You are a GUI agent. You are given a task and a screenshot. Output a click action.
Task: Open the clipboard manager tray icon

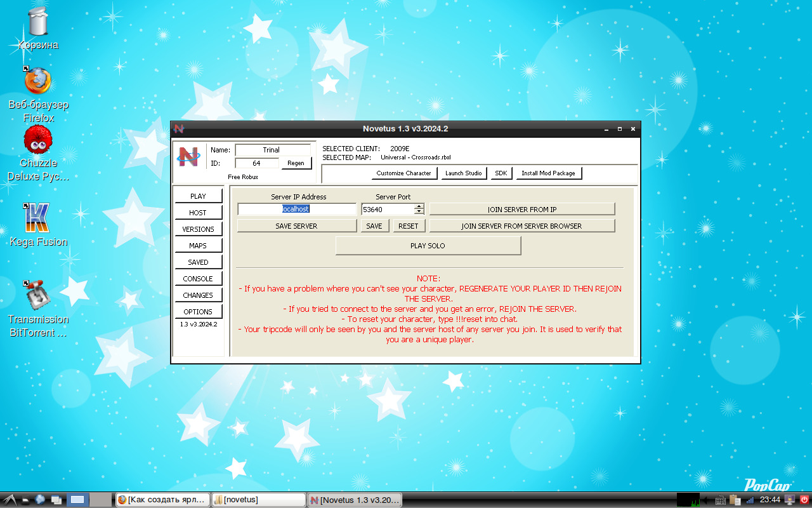(735, 500)
